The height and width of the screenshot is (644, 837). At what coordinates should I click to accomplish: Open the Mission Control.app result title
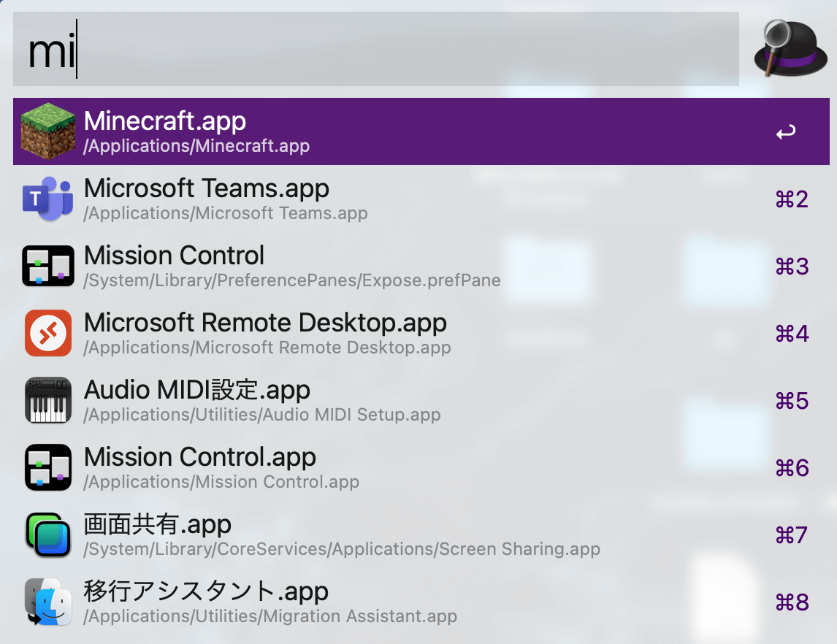click(x=200, y=457)
